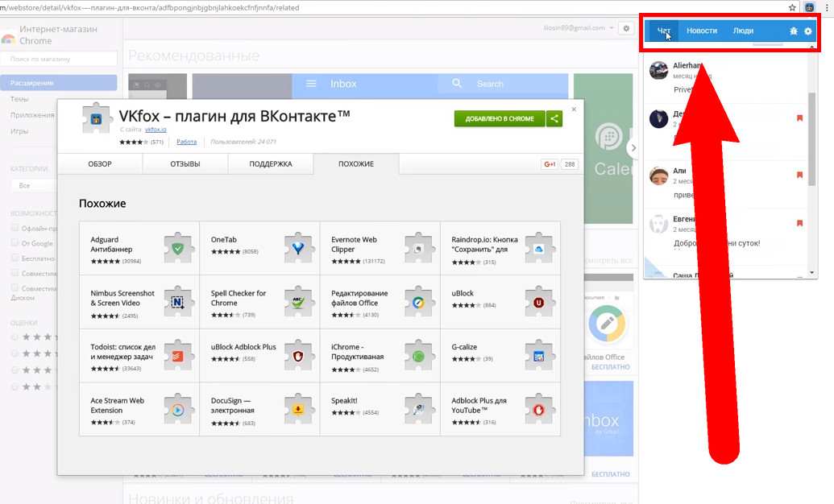Tick the Бесплатно filter checkbox

pos(15,258)
